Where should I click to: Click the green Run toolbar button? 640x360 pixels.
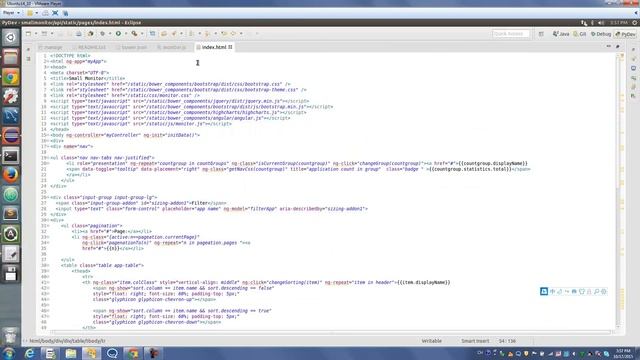(x=118, y=33)
